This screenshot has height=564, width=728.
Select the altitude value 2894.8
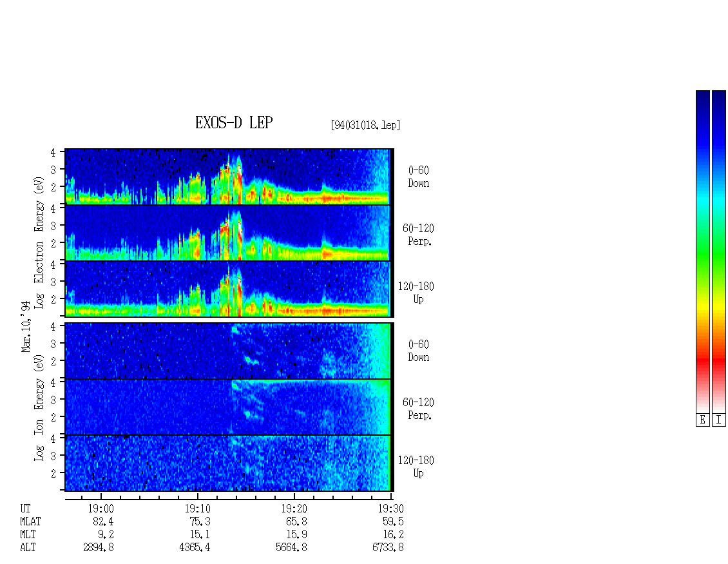pyautogui.click(x=99, y=547)
